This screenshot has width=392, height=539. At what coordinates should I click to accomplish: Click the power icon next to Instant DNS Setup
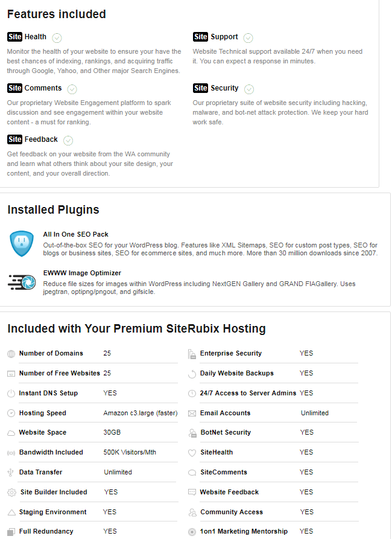tap(11, 394)
